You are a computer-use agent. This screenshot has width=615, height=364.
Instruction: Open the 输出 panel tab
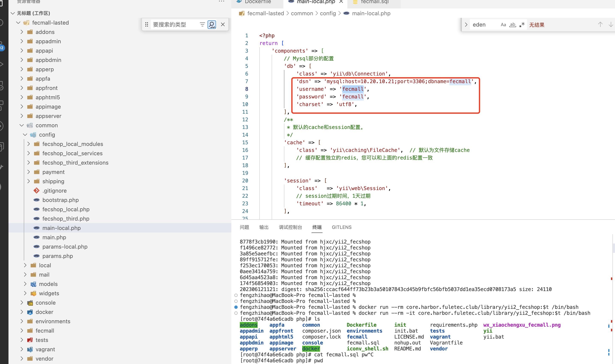[264, 227]
